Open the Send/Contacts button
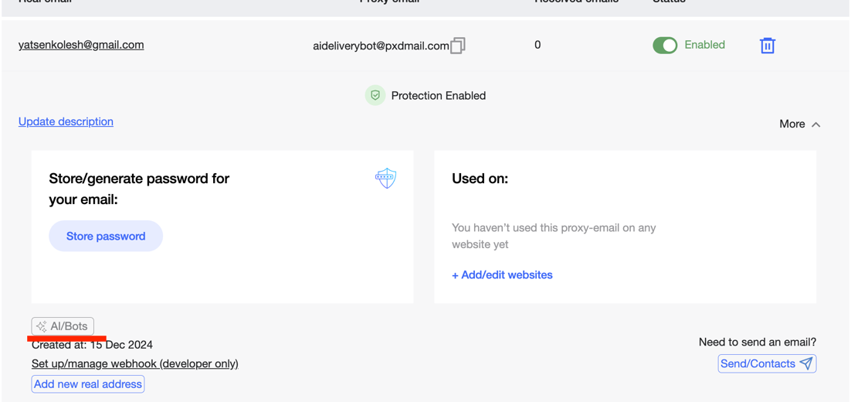This screenshot has width=868, height=402. pyautogui.click(x=758, y=363)
